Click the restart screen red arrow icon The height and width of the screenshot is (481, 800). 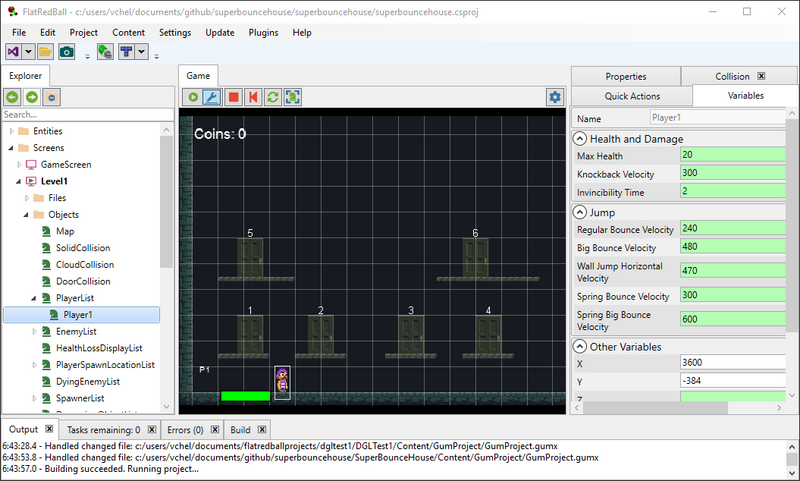click(253, 97)
